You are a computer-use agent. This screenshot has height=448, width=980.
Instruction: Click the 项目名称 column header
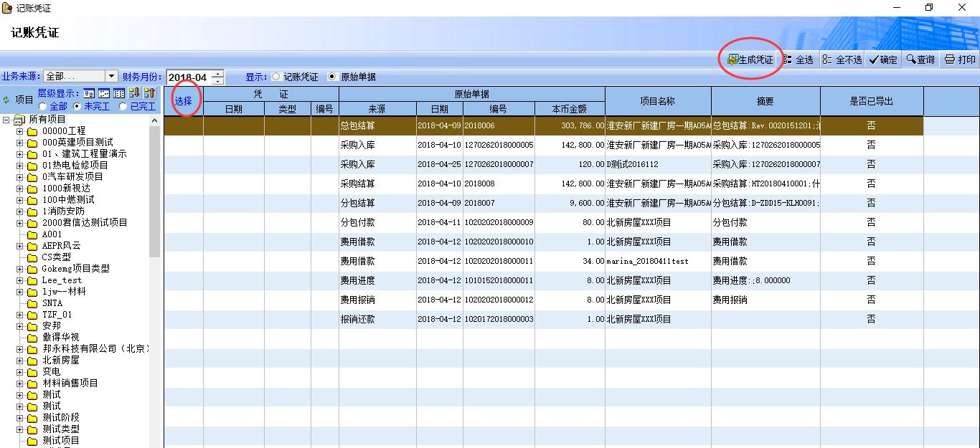[x=657, y=101]
